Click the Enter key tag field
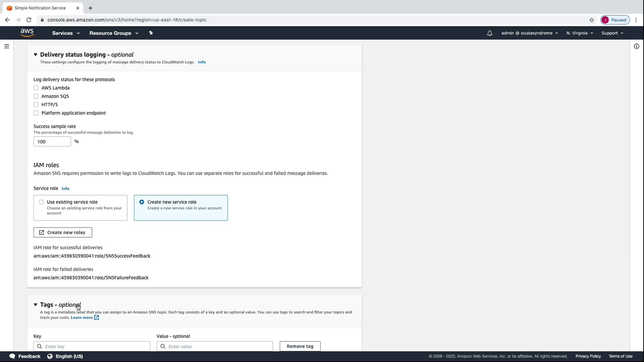This screenshot has width=644, height=362. click(x=92, y=346)
